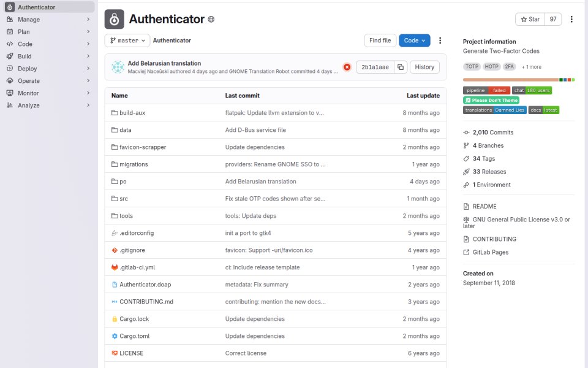Click the CONTRIBUTING.md markdown icon
The height and width of the screenshot is (368, 588).
pos(115,302)
